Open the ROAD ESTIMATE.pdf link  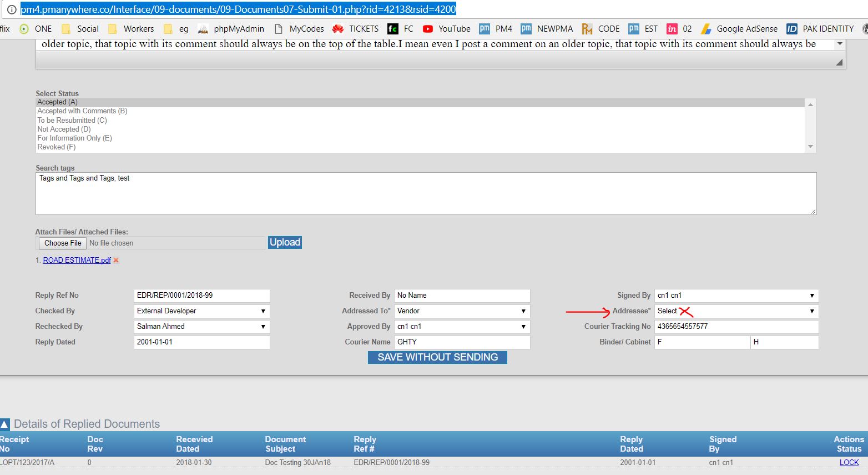click(77, 260)
